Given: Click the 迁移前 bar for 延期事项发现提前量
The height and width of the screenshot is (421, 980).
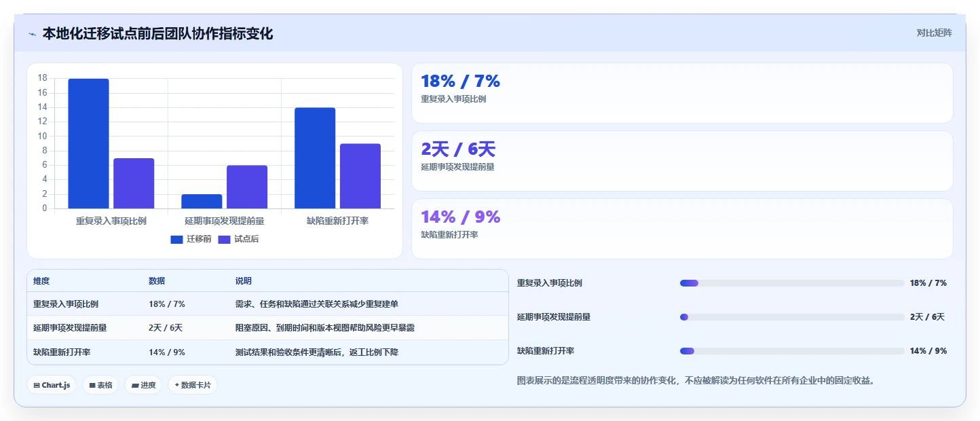Looking at the screenshot, I should 202,201.
